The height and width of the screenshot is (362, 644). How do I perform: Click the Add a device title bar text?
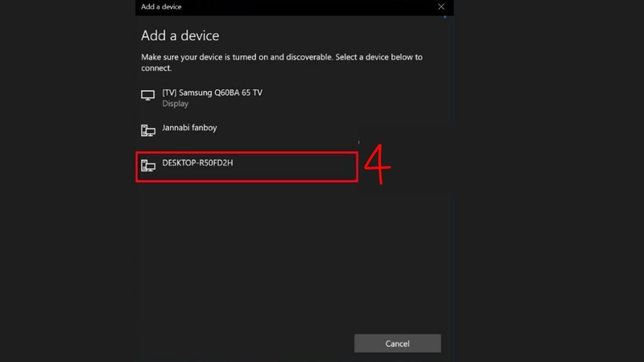click(x=161, y=7)
